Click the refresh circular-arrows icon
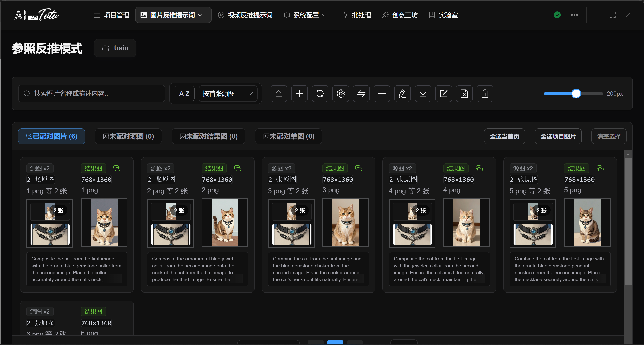This screenshot has height=345, width=644. [320, 94]
